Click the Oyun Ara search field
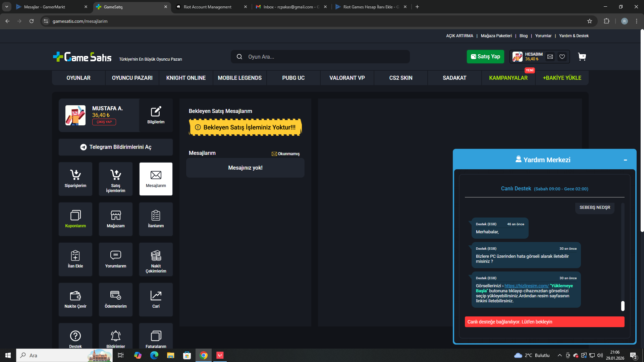 [x=320, y=57]
